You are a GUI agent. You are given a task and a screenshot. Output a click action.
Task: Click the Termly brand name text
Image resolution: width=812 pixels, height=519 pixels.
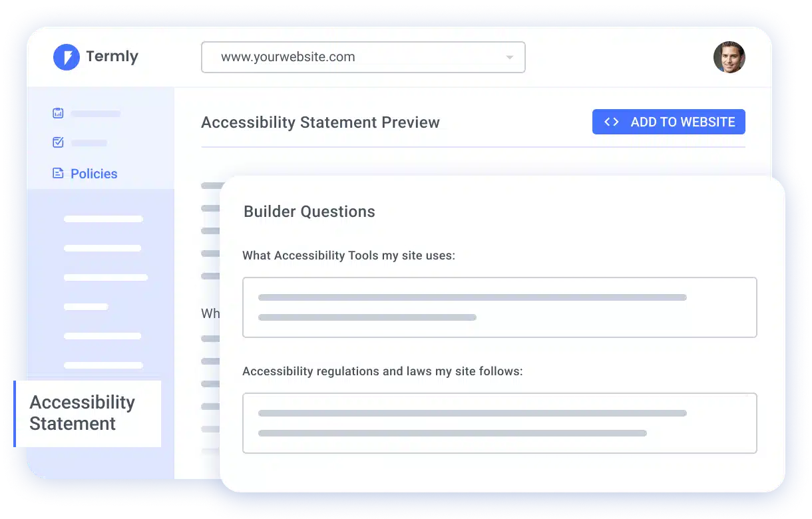112,57
